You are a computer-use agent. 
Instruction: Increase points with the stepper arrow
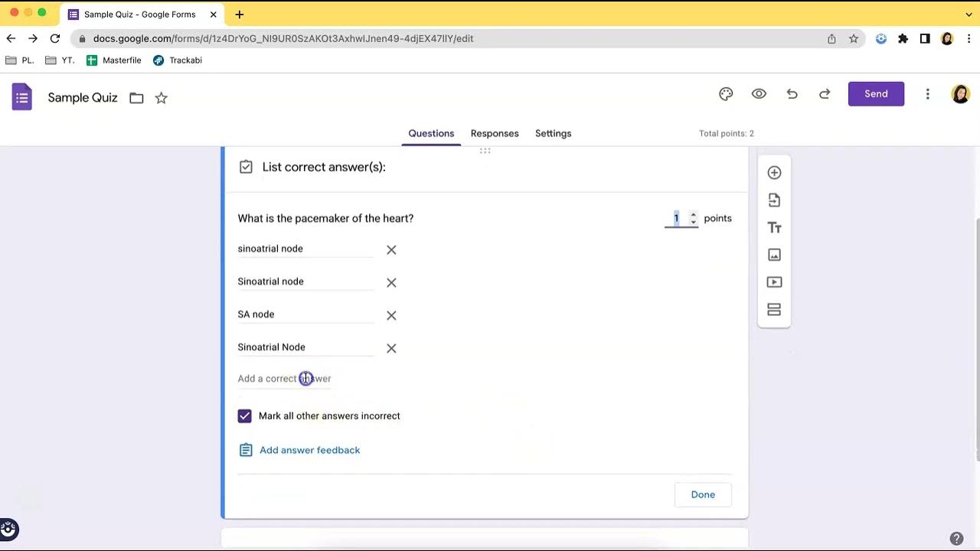693,214
